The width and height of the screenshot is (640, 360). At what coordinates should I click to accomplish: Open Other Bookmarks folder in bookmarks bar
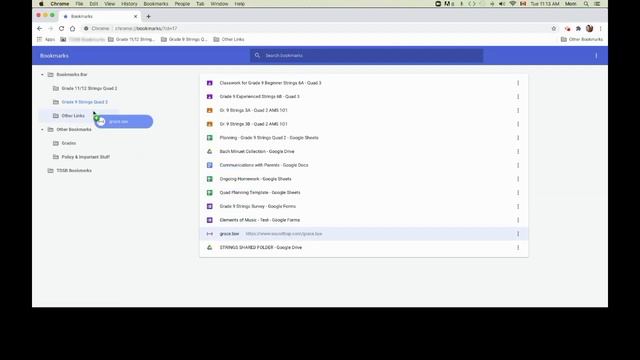coord(582,39)
